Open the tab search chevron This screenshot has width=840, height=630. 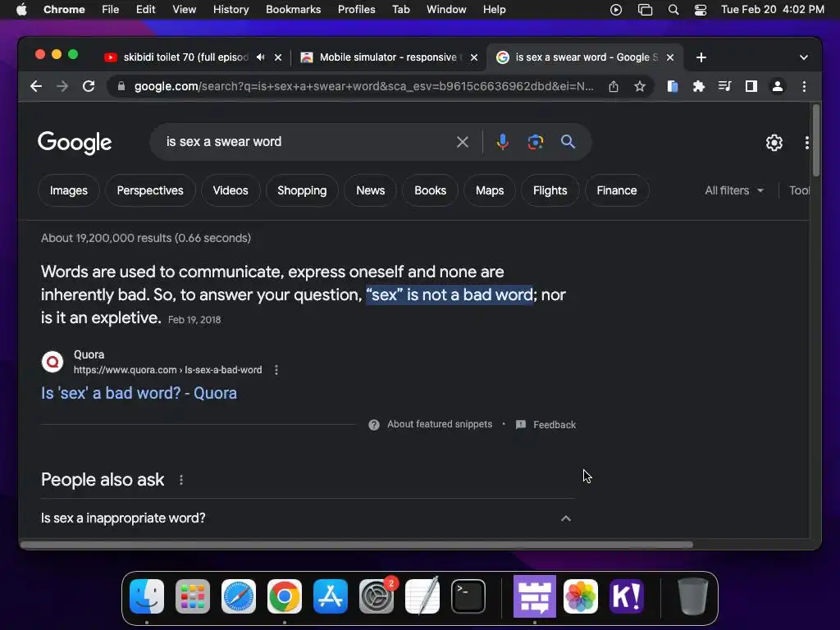pyautogui.click(x=804, y=57)
